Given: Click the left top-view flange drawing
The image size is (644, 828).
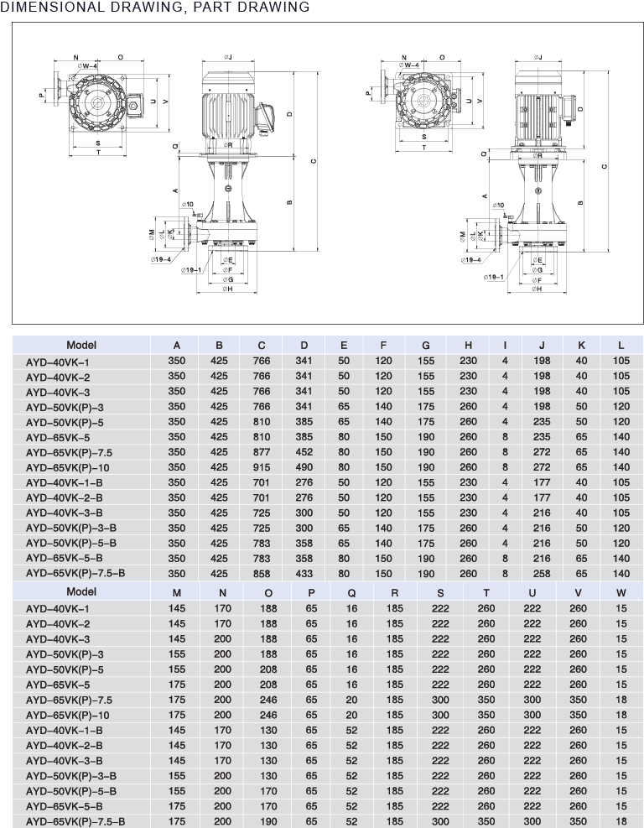Looking at the screenshot, I should click(108, 105).
